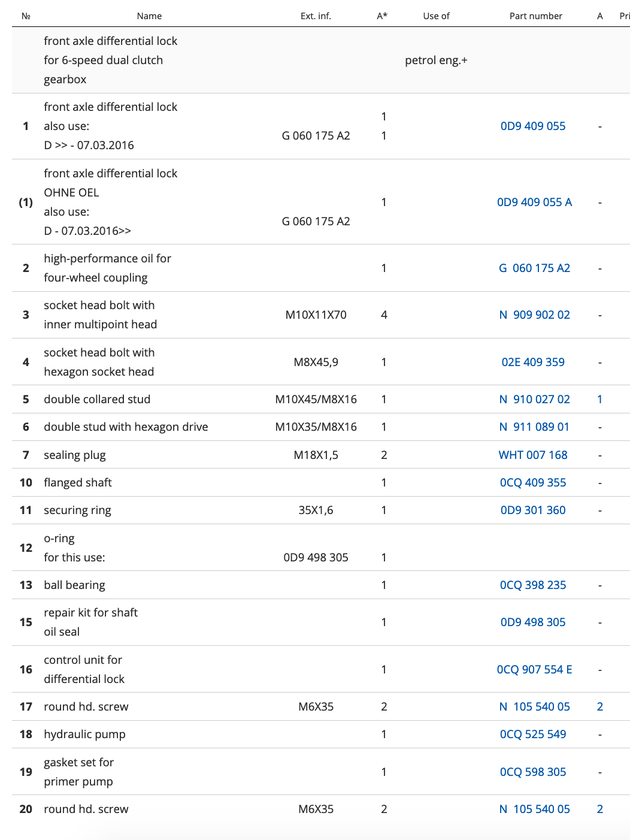This screenshot has width=630, height=840.
Task: Select part number 02E 409 359
Action: pyautogui.click(x=533, y=362)
